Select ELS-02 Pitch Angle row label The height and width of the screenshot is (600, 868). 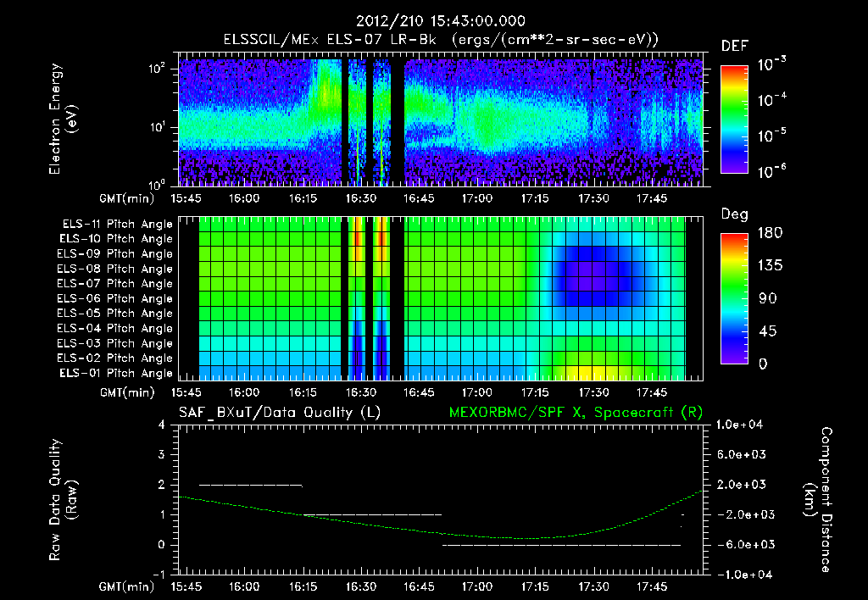tap(114, 358)
